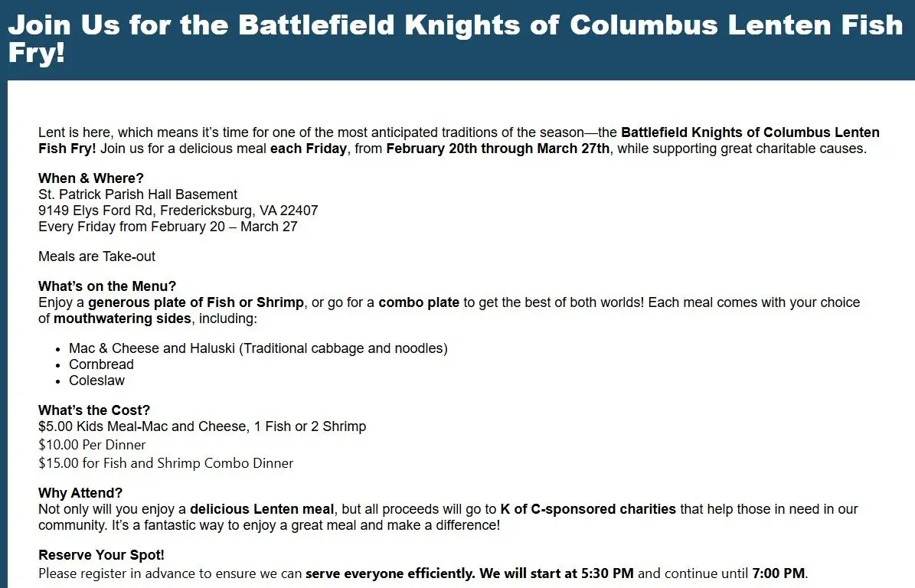Click the Coleslaw list item
The image size is (915, 588).
[96, 381]
